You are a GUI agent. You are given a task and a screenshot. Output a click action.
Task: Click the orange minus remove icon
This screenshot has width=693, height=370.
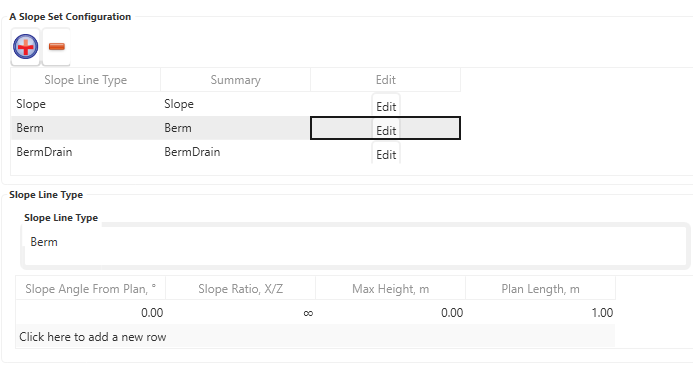pyautogui.click(x=57, y=46)
